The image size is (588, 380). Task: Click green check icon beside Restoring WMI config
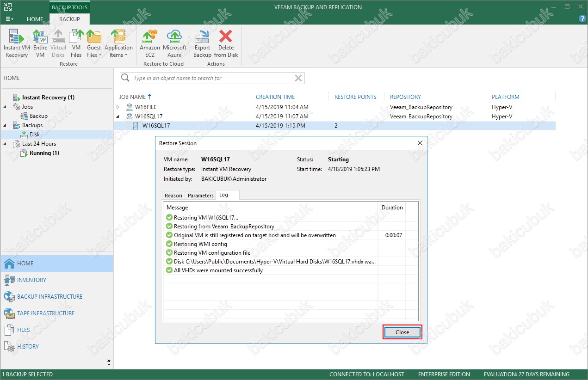169,244
